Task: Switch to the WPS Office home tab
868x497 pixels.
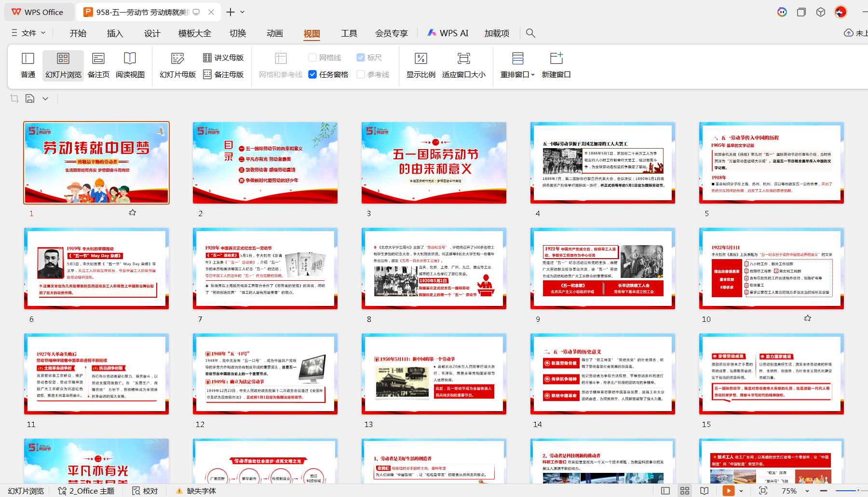Action: 39,12
